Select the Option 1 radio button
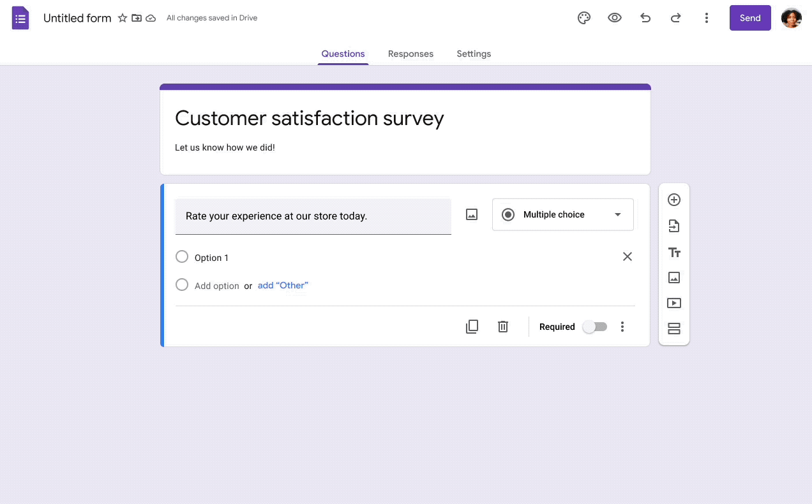The width and height of the screenshot is (812, 504). [x=182, y=256]
